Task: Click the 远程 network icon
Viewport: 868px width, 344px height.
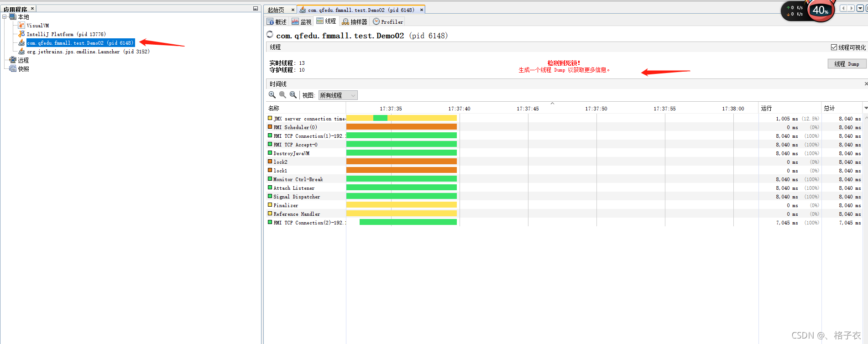Action: (13, 60)
